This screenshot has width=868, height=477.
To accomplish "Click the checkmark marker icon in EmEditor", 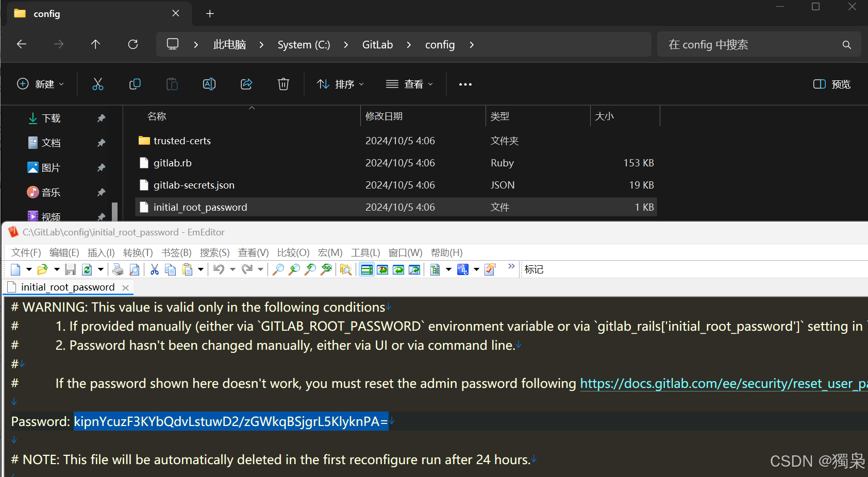I will (490, 269).
